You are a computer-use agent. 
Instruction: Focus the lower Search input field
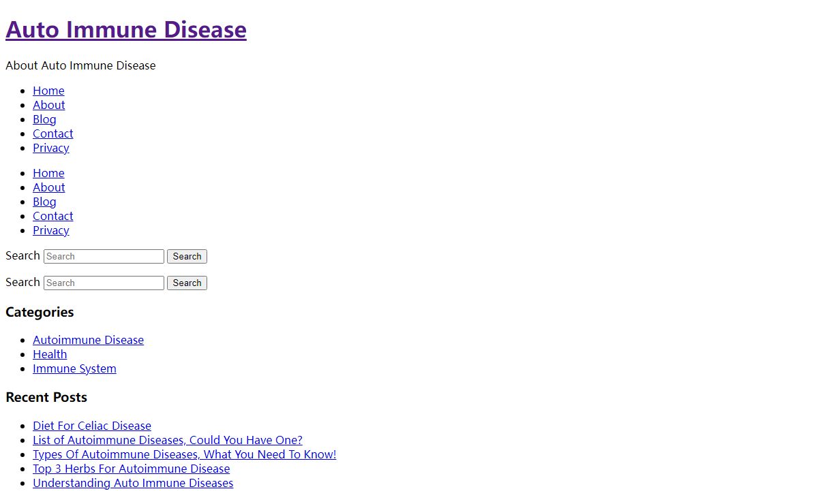[104, 283]
